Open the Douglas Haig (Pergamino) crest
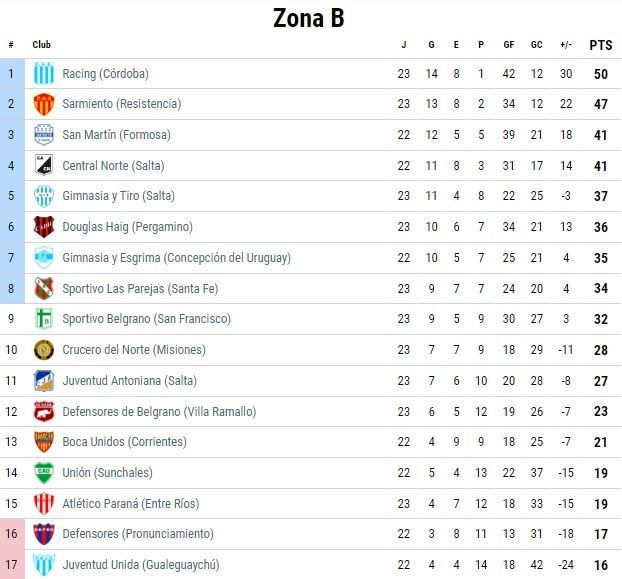 43,227
